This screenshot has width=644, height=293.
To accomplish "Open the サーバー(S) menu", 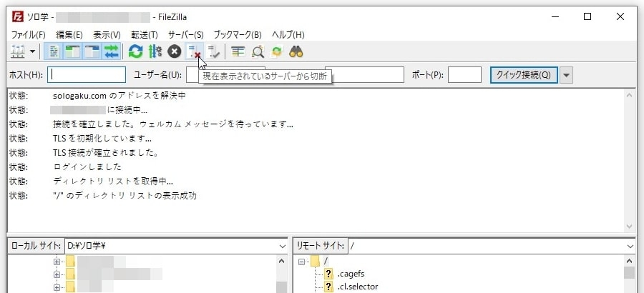I will [x=186, y=34].
